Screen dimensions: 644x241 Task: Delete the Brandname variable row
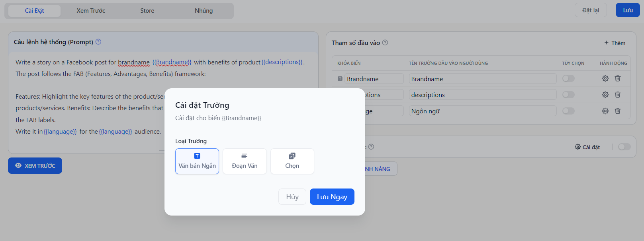point(617,78)
